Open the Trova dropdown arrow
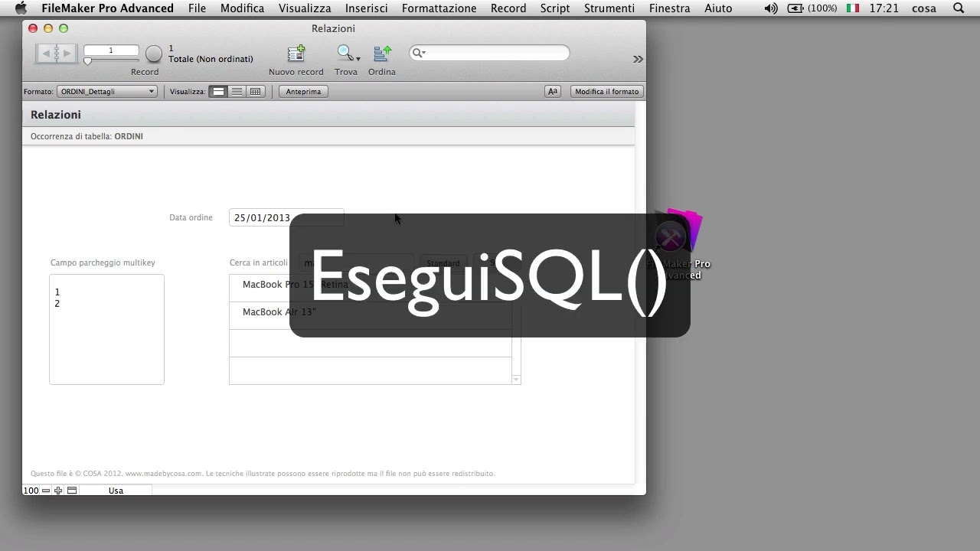980x551 pixels. pyautogui.click(x=358, y=59)
